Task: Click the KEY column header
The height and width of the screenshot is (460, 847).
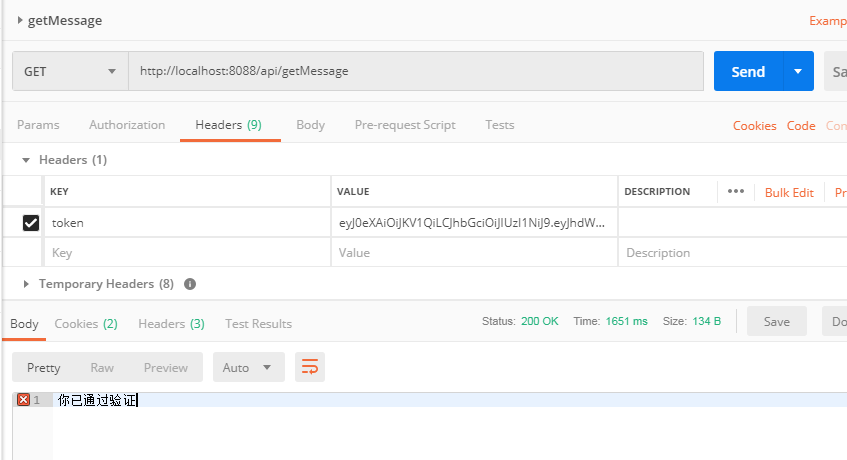Action: click(x=59, y=192)
